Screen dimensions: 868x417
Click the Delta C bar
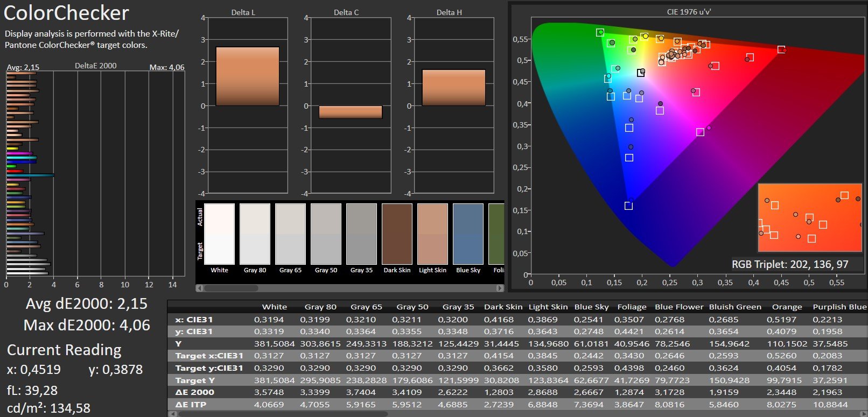tap(350, 112)
